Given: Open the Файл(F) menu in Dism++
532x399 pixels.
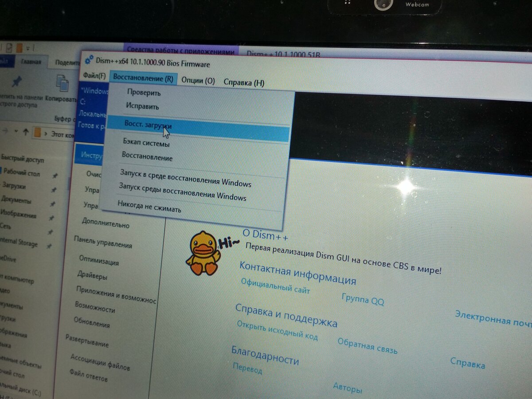Looking at the screenshot, I should [x=94, y=76].
